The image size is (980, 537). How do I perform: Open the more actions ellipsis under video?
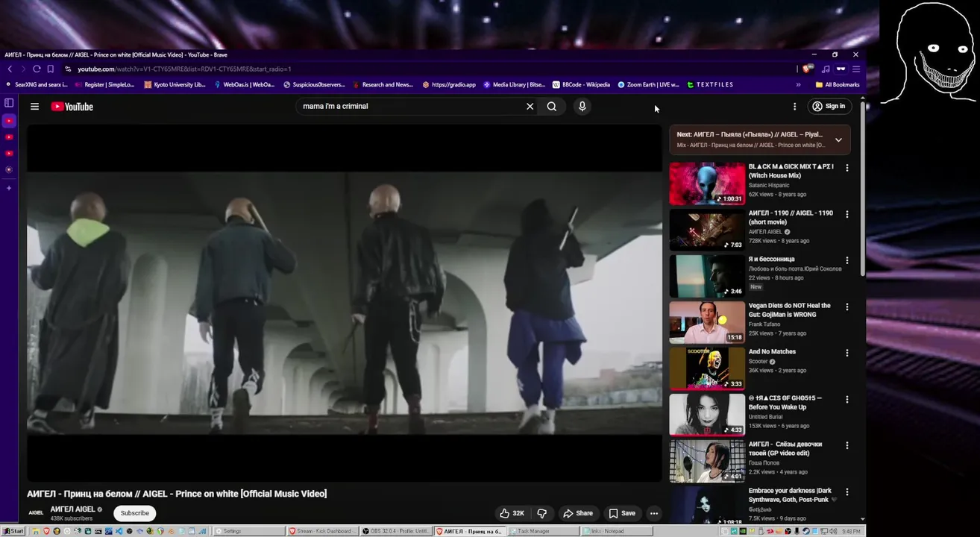[x=654, y=513]
